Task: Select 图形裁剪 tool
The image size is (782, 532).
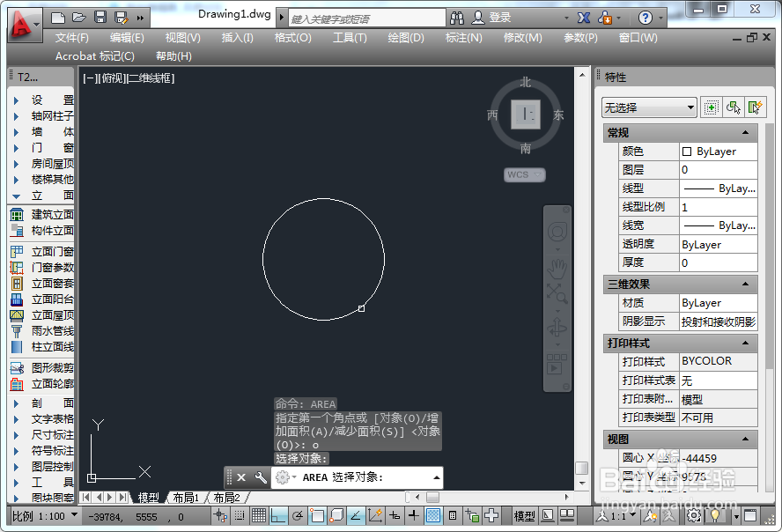Action: pos(41,368)
